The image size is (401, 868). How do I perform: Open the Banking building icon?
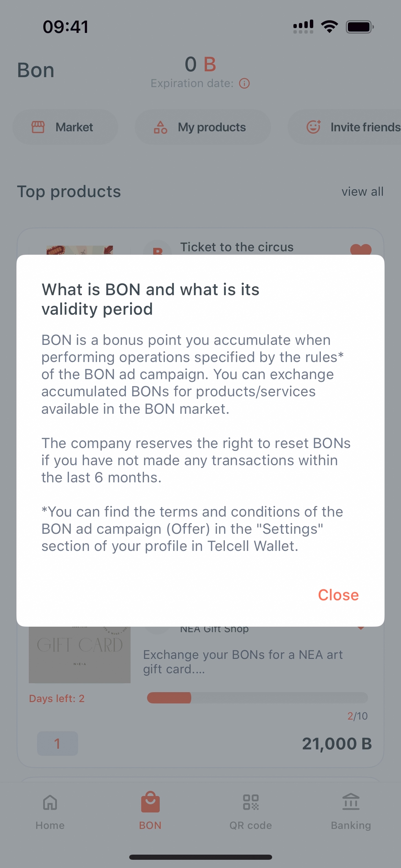click(351, 802)
